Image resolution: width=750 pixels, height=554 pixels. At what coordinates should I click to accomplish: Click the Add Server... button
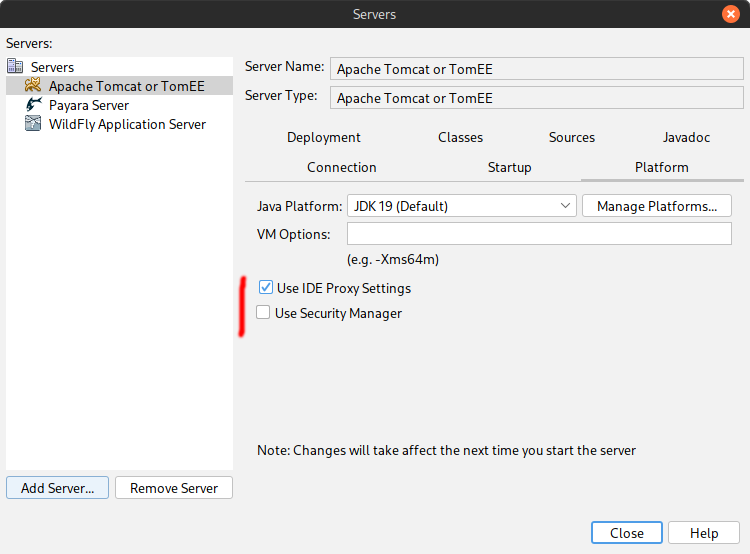pos(57,488)
